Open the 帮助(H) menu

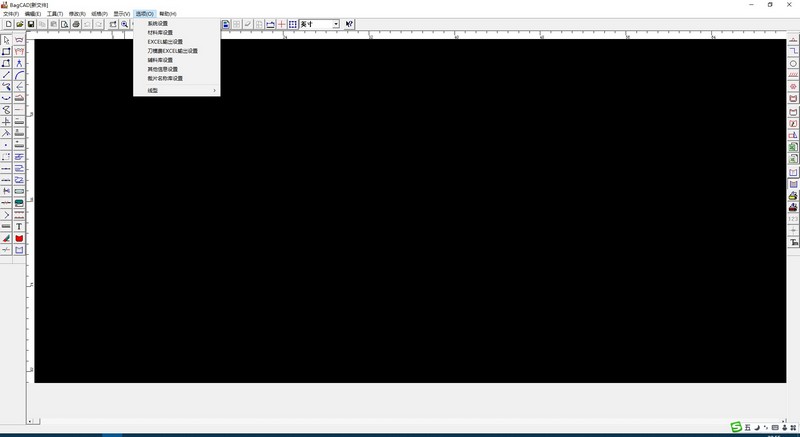(167, 14)
